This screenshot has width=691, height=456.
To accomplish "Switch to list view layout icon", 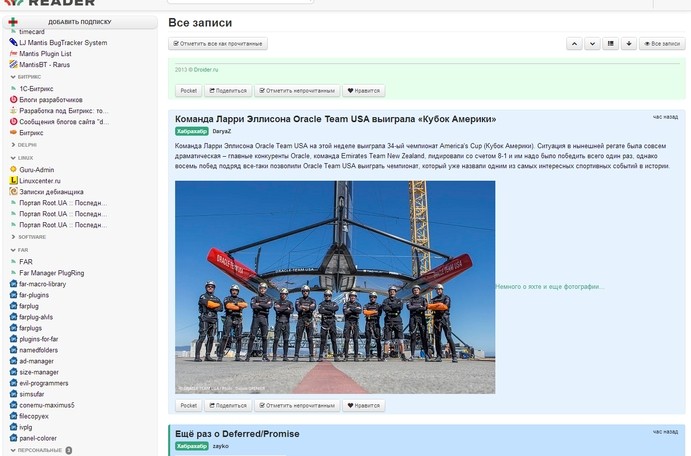I will (x=610, y=44).
